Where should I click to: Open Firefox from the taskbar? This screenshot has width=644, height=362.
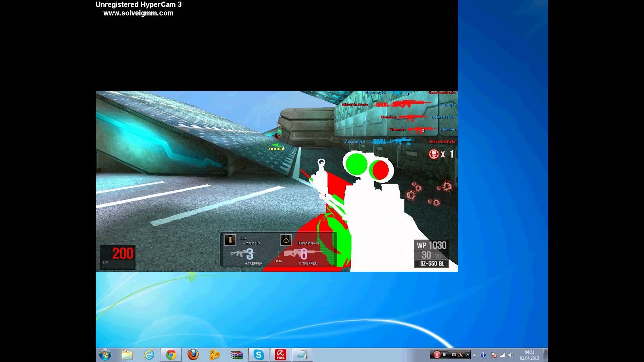coord(193,355)
